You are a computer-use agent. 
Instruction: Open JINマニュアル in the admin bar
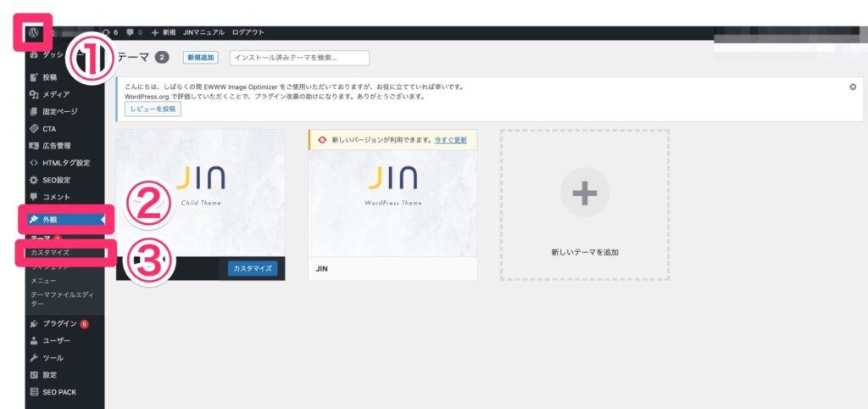(203, 33)
